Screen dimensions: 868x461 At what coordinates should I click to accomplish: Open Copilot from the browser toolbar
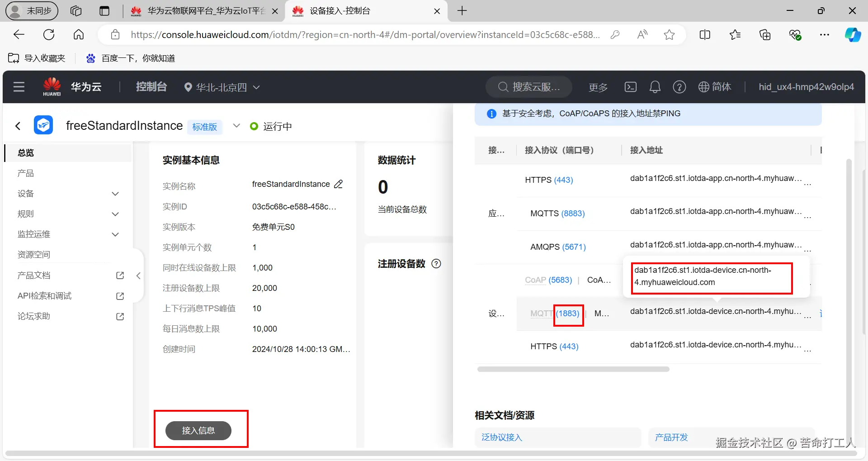(853, 34)
